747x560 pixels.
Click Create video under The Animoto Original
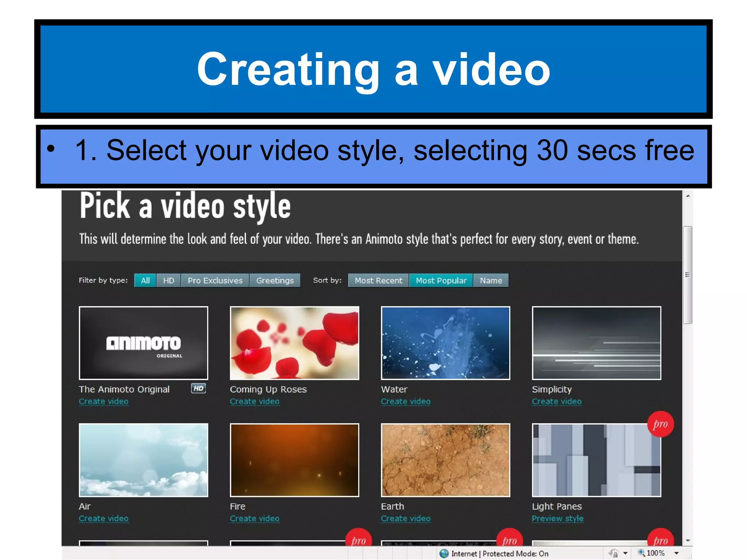[104, 401]
